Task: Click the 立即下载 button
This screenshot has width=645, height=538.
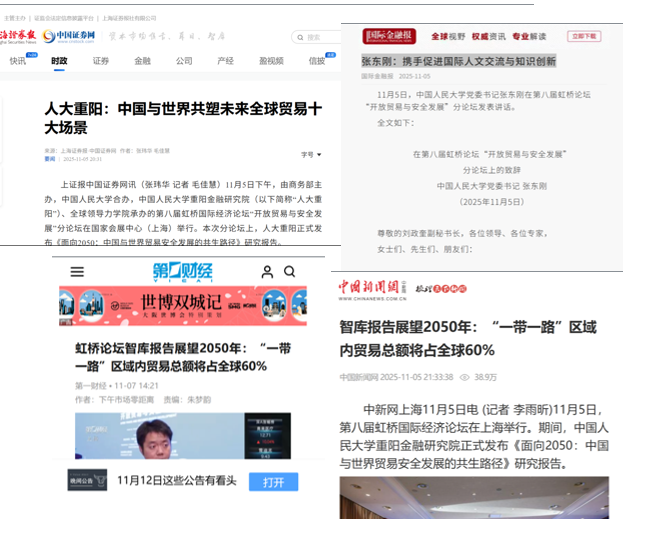Action: [x=584, y=36]
